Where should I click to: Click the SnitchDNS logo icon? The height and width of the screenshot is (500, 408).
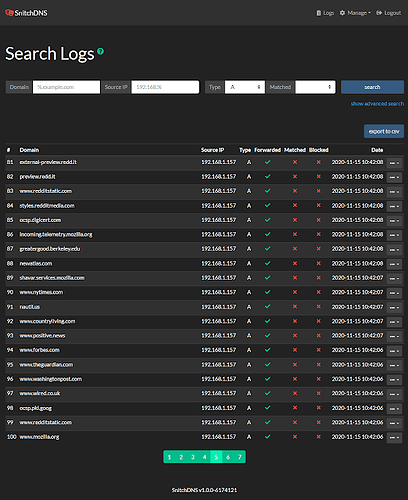[x=9, y=13]
